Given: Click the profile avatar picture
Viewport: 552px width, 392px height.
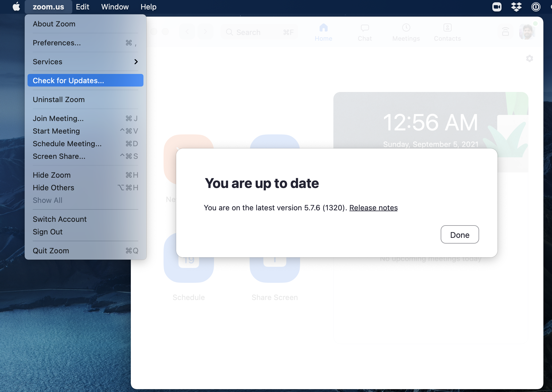Looking at the screenshot, I should tap(527, 32).
